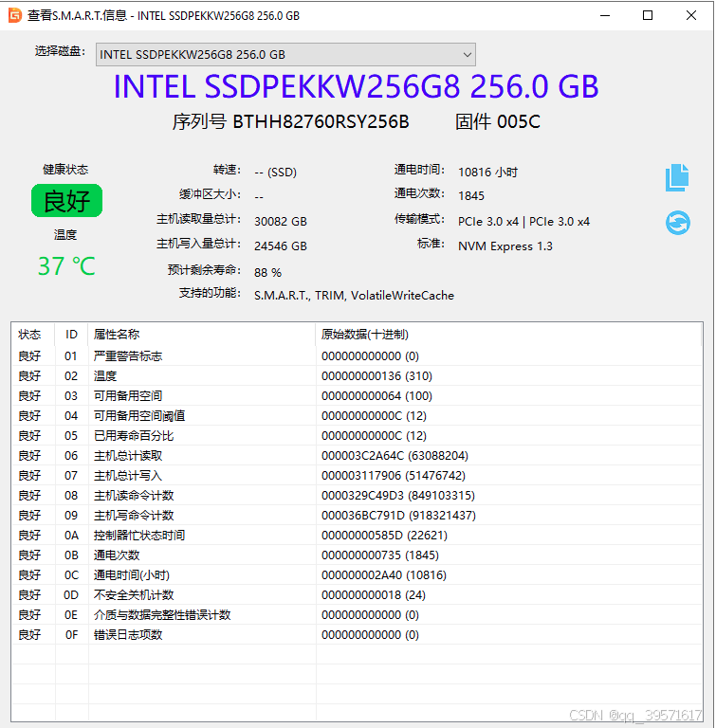Screen dimensions: 716x728
Task: Click the NVM Express 1.3 standard value
Action: click(x=505, y=246)
